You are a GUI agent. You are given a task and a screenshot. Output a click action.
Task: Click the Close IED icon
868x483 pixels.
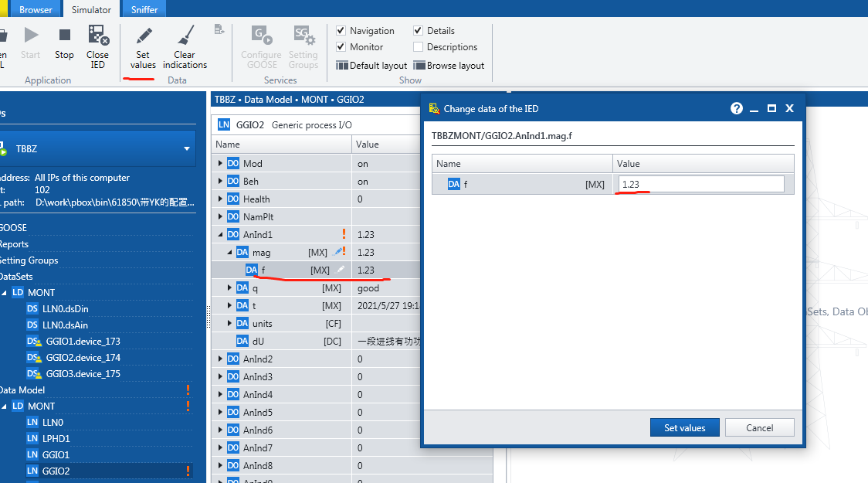click(97, 36)
